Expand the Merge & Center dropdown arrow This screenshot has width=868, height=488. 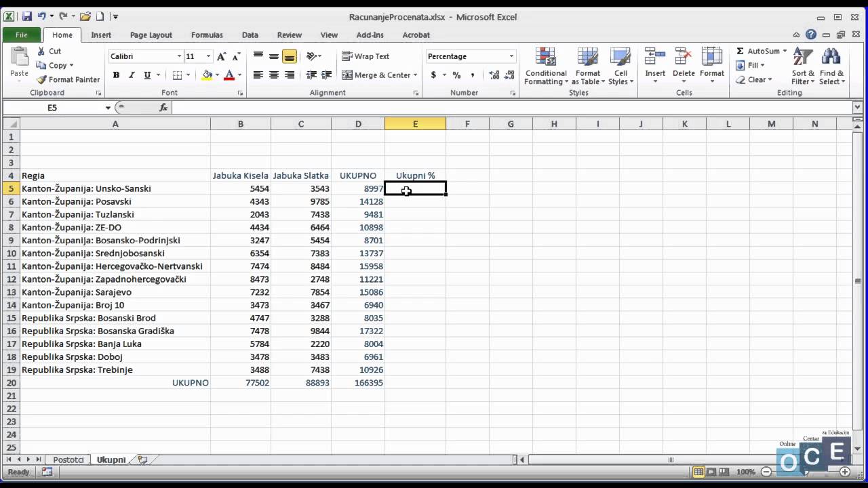(x=415, y=75)
